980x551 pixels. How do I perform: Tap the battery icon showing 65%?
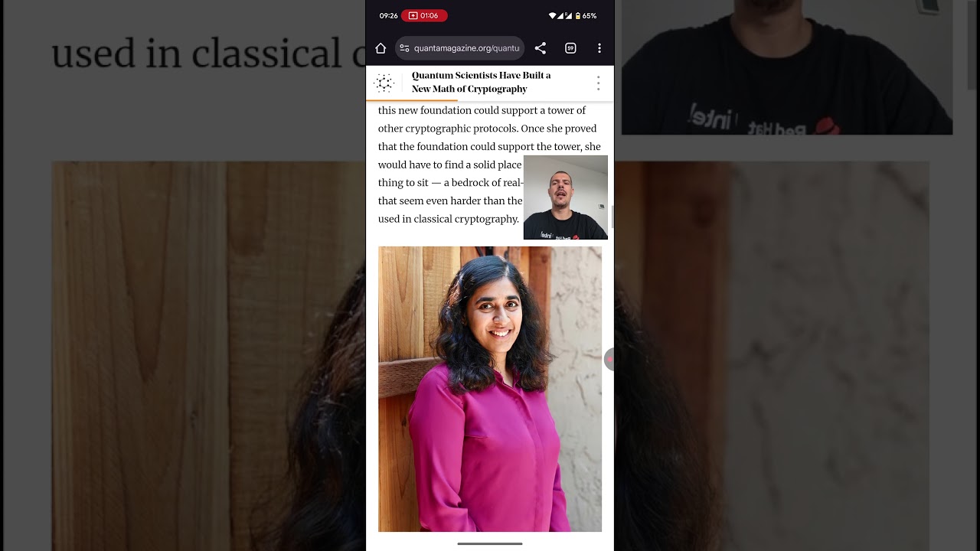click(x=586, y=15)
